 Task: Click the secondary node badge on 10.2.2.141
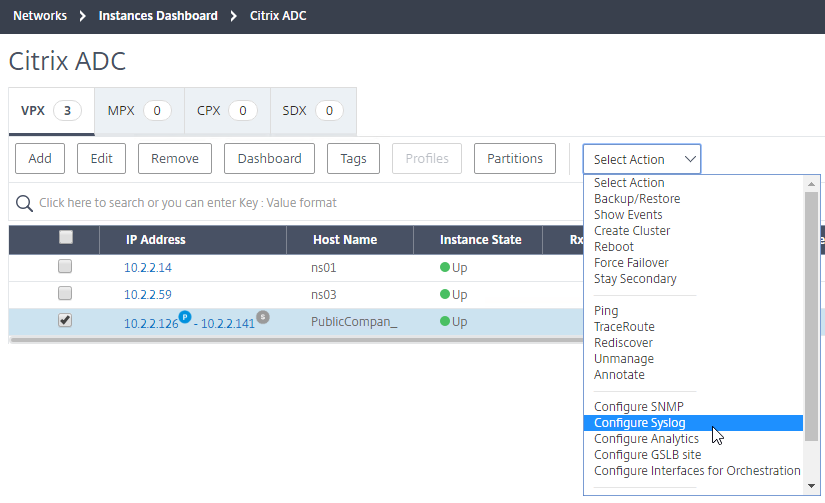263,317
